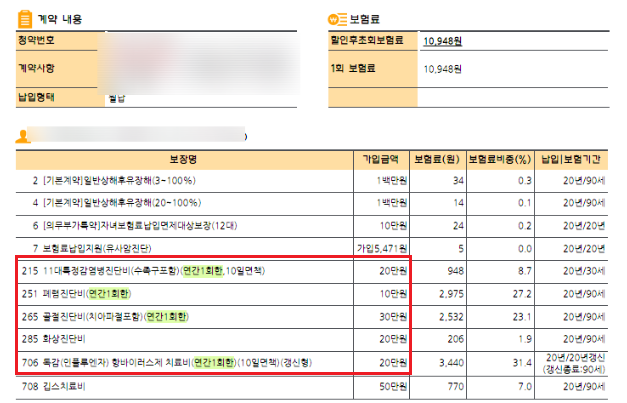The image size is (627, 403).
Task: Click the 23.1 premium share percentage
Action: 522,317
